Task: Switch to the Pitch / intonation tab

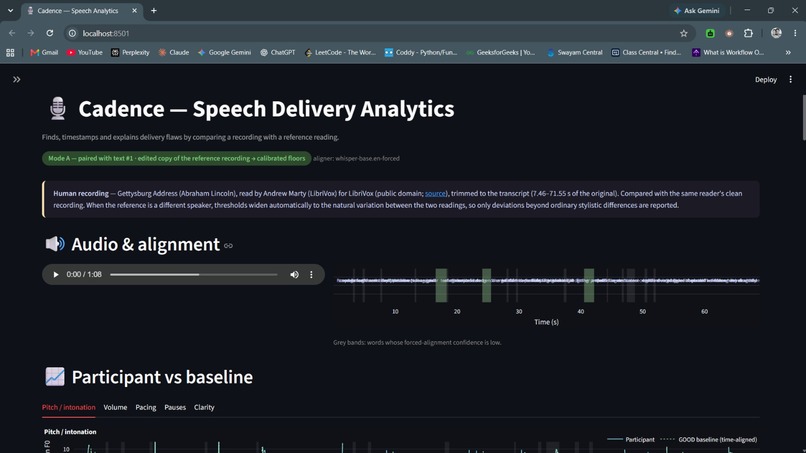Action: [68, 407]
